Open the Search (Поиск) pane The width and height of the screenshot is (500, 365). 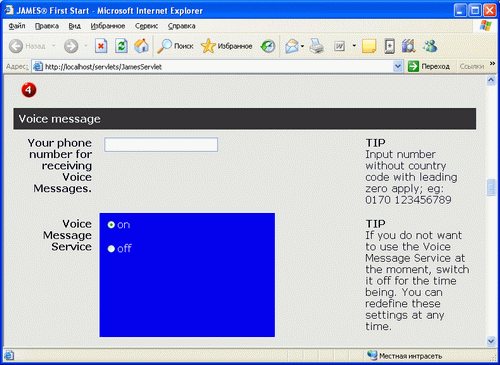pyautogui.click(x=175, y=46)
